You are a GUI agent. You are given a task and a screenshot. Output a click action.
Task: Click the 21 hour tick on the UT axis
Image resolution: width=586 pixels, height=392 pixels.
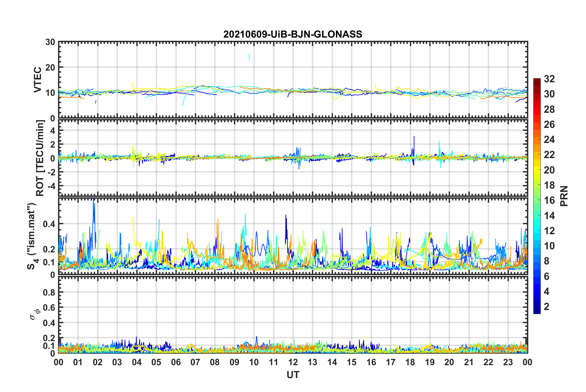469,362
